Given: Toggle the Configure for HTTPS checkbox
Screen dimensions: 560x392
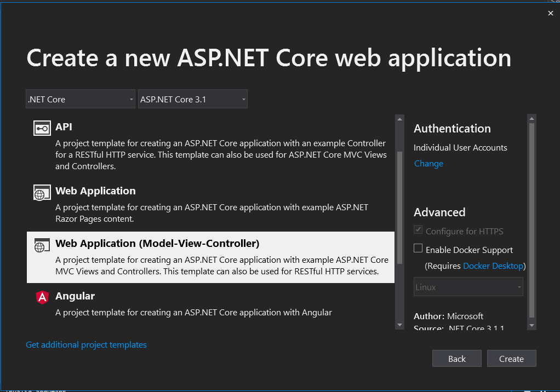Looking at the screenshot, I should pyautogui.click(x=419, y=230).
